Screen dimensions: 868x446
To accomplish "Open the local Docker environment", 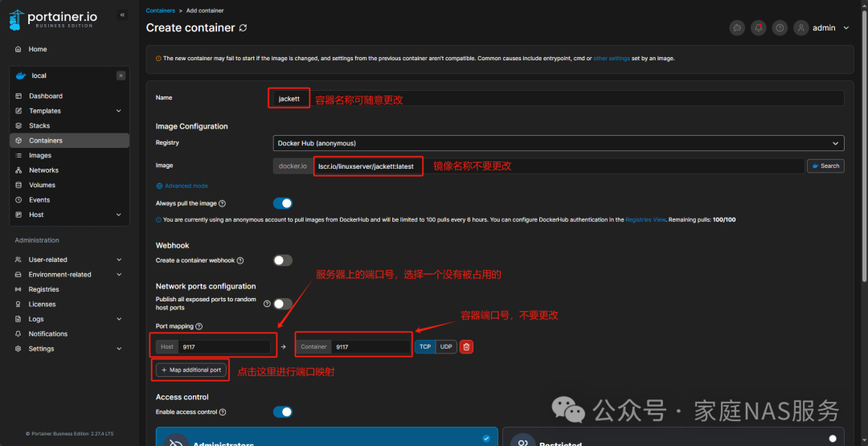I will 39,76.
